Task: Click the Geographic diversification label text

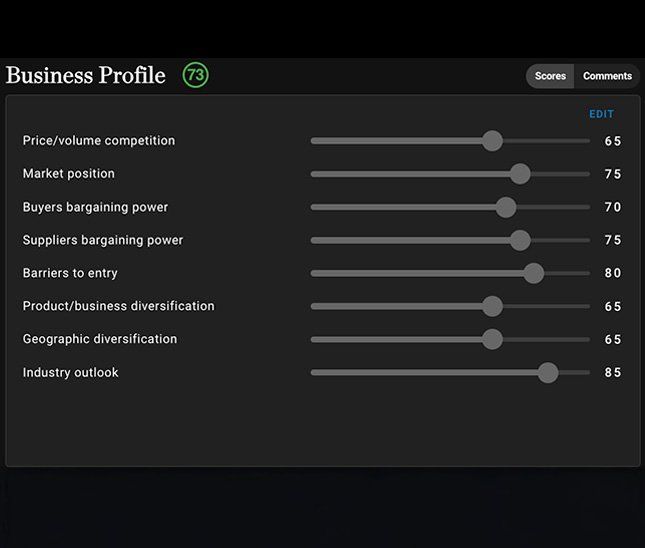Action: click(x=100, y=339)
